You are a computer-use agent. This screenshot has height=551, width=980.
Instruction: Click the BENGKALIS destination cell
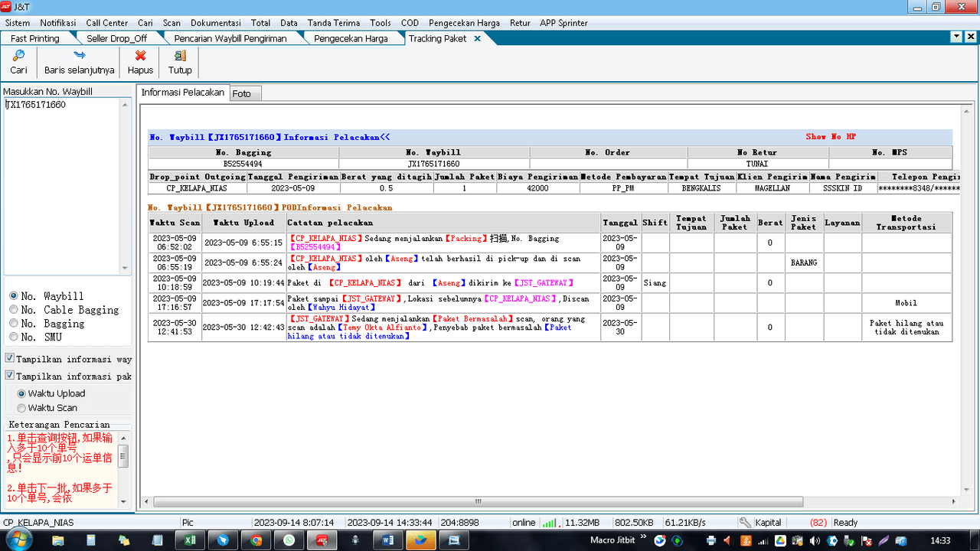point(701,188)
